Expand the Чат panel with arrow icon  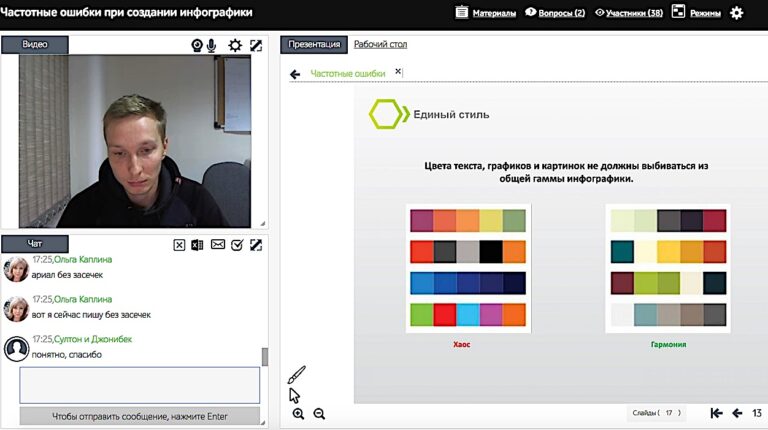(256, 245)
